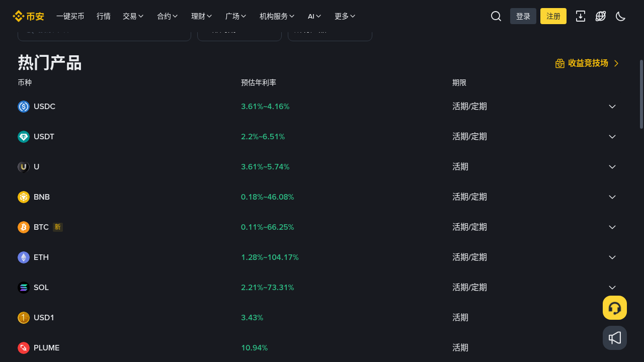
Task: Open the 更多 menu
Action: point(345,16)
